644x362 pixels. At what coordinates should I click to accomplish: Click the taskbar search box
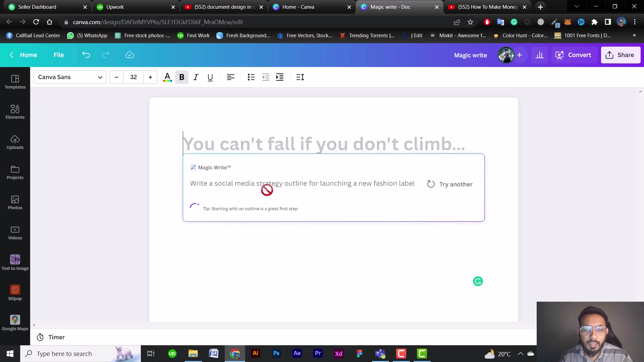80,354
